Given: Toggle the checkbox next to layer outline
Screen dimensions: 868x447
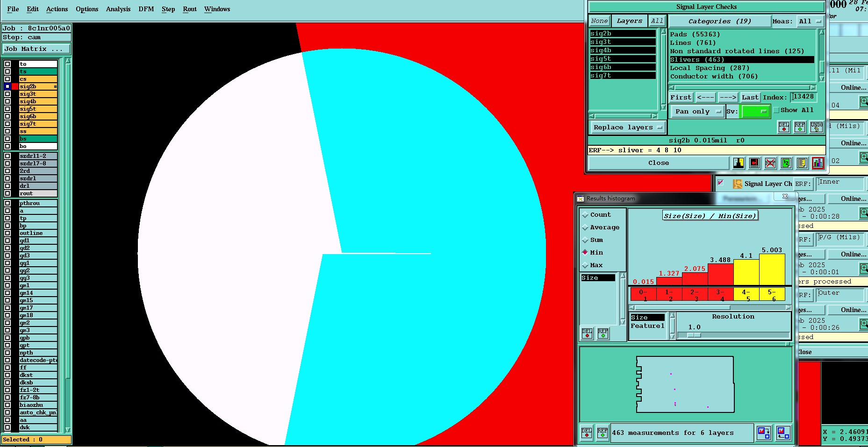Looking at the screenshot, I should [7, 233].
